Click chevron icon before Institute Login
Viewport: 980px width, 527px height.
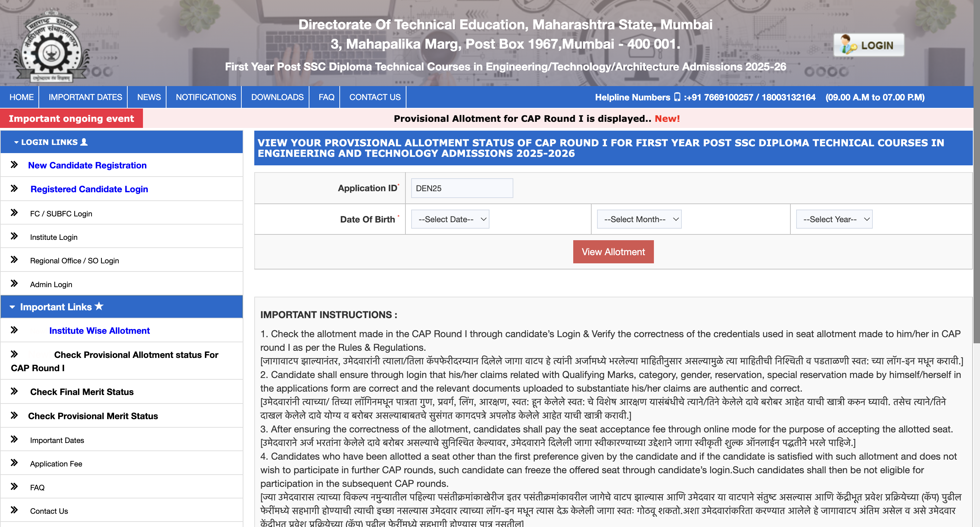(x=14, y=236)
